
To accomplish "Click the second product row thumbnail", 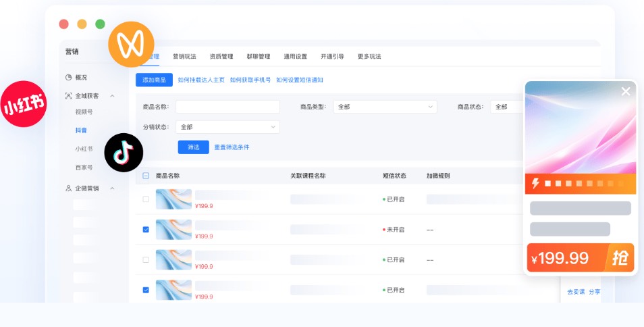I will (x=173, y=230).
